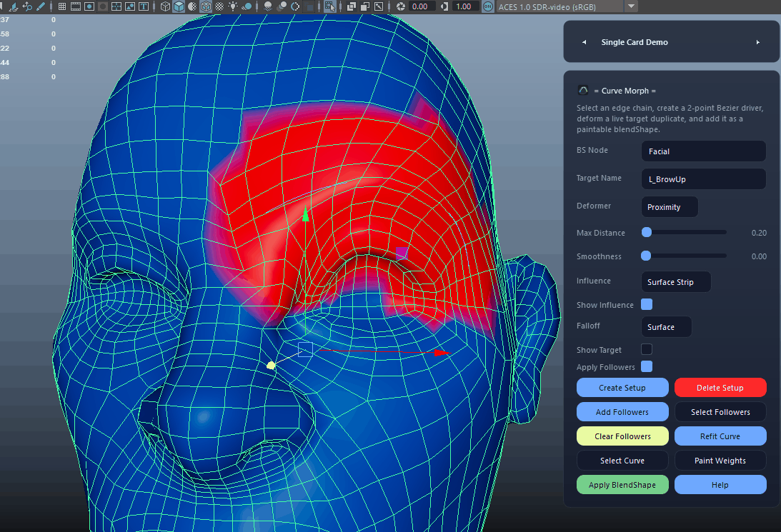Open the Deformer Proximity dropdown
Image resolution: width=781 pixels, height=532 pixels.
(670, 206)
